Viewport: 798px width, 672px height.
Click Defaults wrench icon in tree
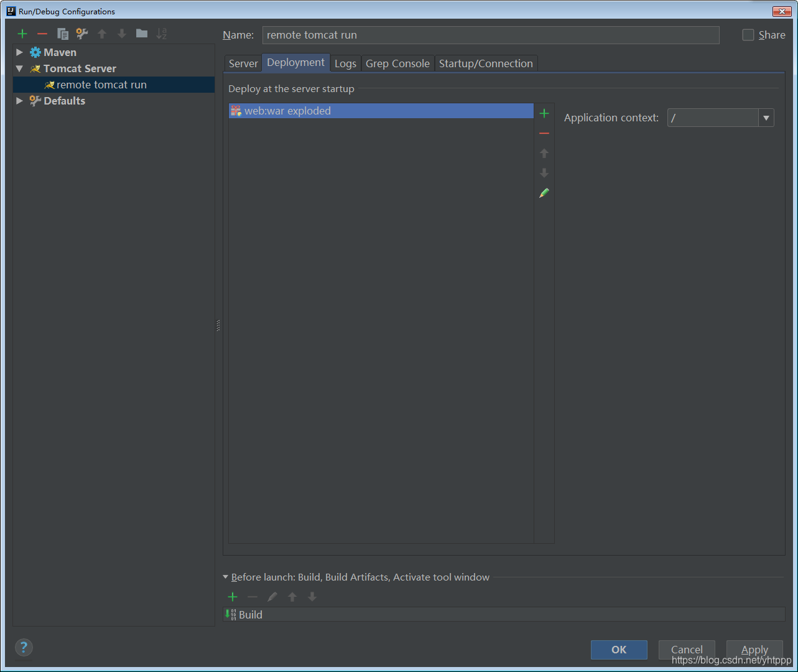[x=35, y=101]
